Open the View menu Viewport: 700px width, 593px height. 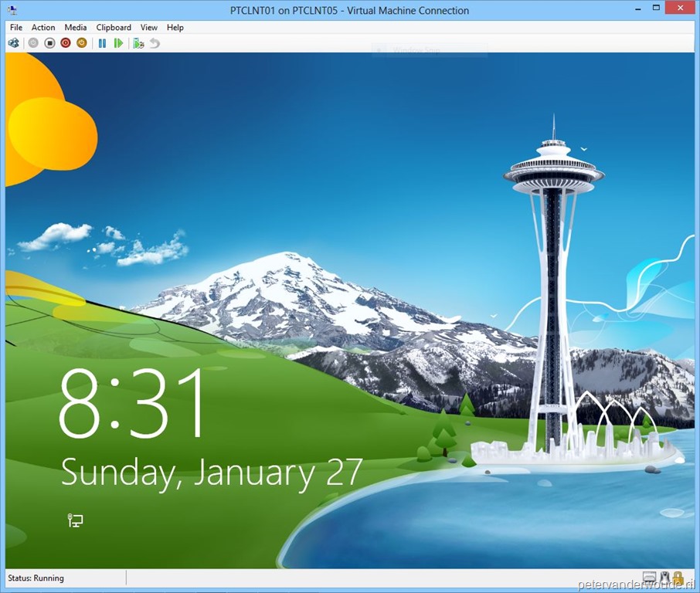[x=148, y=27]
